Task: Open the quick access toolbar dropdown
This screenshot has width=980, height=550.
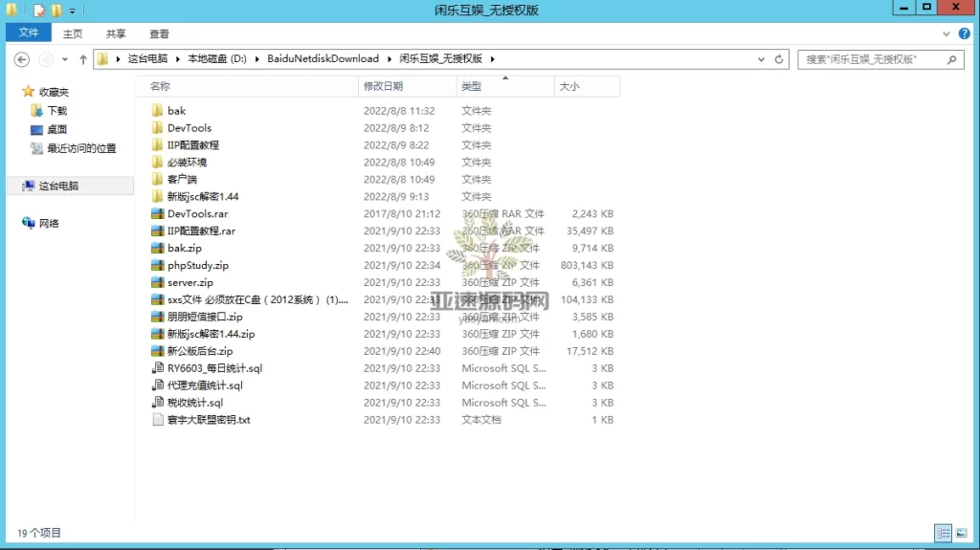Action: pos(72,11)
